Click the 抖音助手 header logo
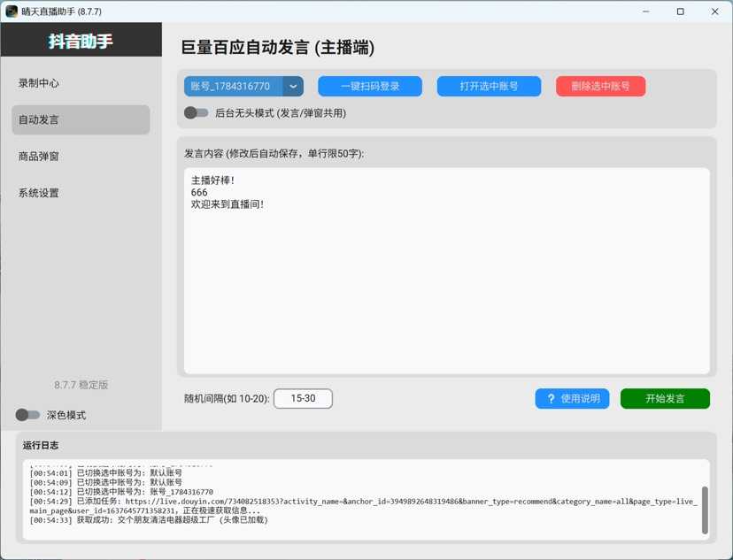The height and width of the screenshot is (560, 733). 81,41
